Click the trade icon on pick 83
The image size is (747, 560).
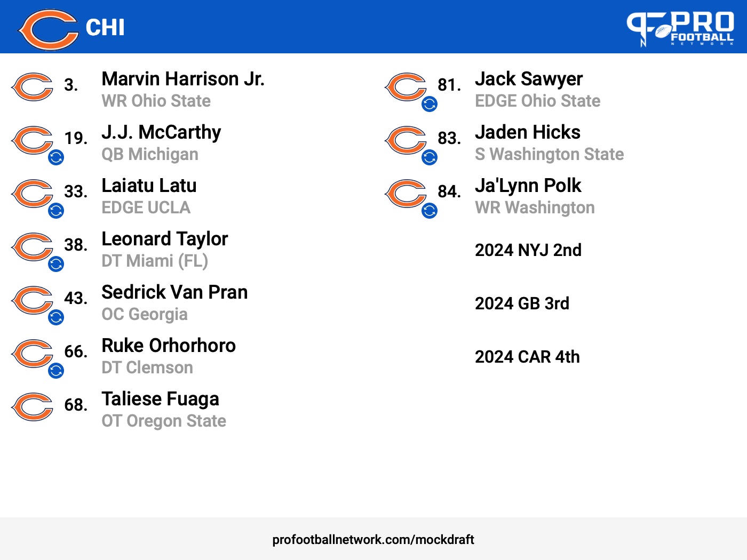430,157
